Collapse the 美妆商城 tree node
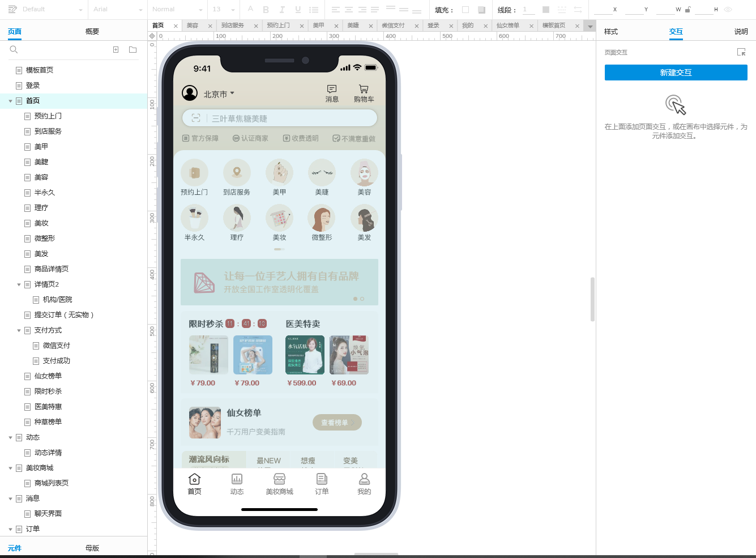 [x=10, y=468]
